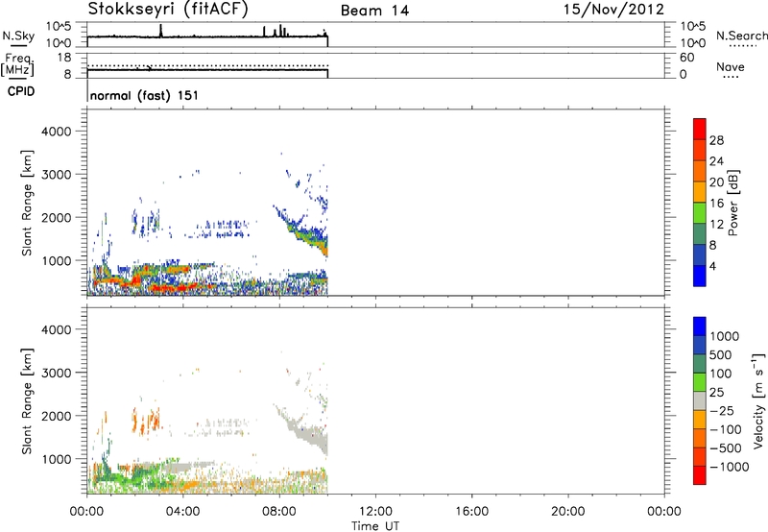
Task: Click the '3000' tick on the velocity panel axis
Action: [56, 373]
